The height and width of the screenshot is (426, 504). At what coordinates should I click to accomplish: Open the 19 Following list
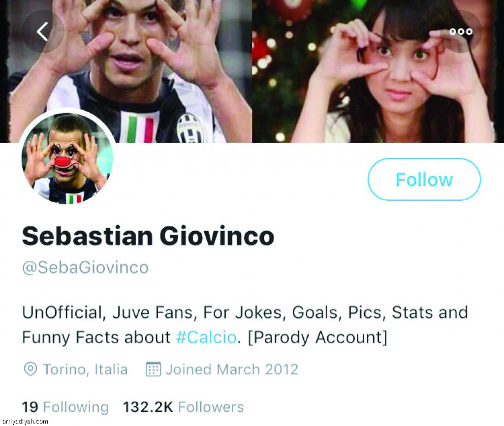point(65,407)
